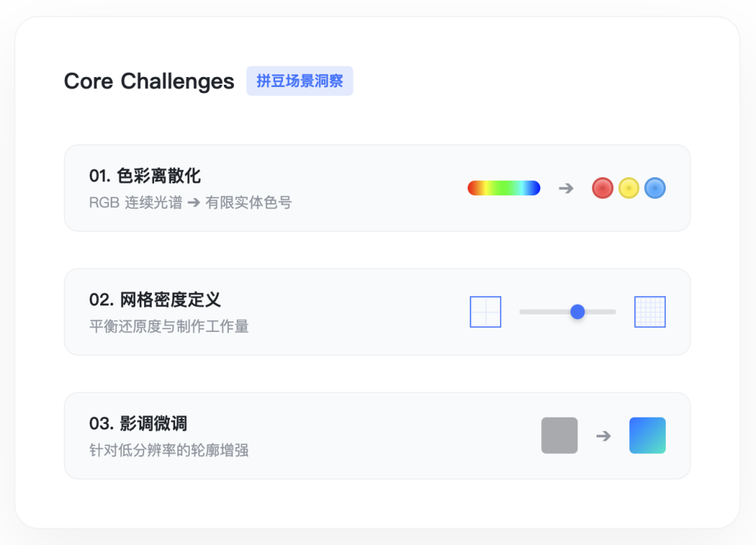Click the 平衡还原度与制作工作量 description
The image size is (756, 545).
[x=169, y=326]
